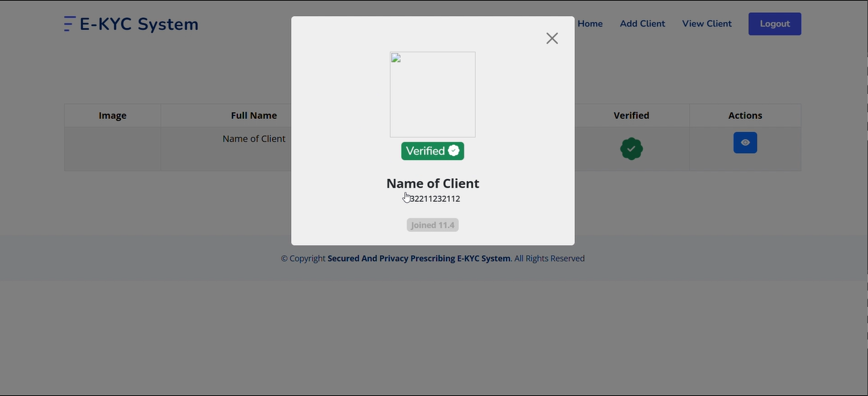Click the Name of Client heading in the modal
868x396 pixels.
click(432, 183)
